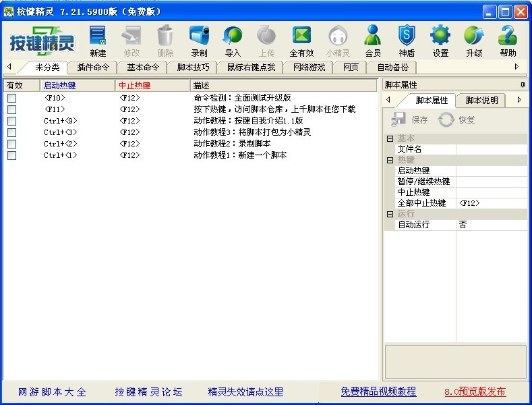Tick checkbox for Ctrl+<2> script
The image size is (532, 405).
click(x=12, y=144)
